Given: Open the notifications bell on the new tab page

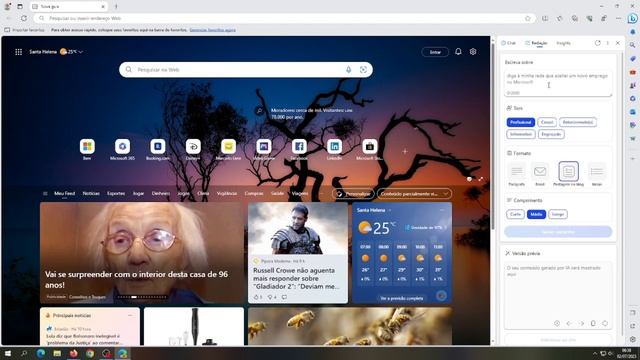Looking at the screenshot, I should pos(458,51).
